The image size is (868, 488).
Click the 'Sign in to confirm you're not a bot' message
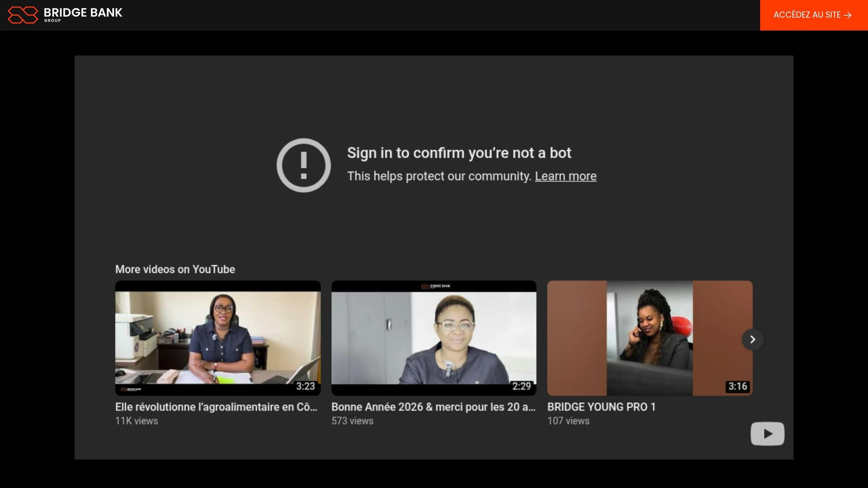[x=459, y=153]
